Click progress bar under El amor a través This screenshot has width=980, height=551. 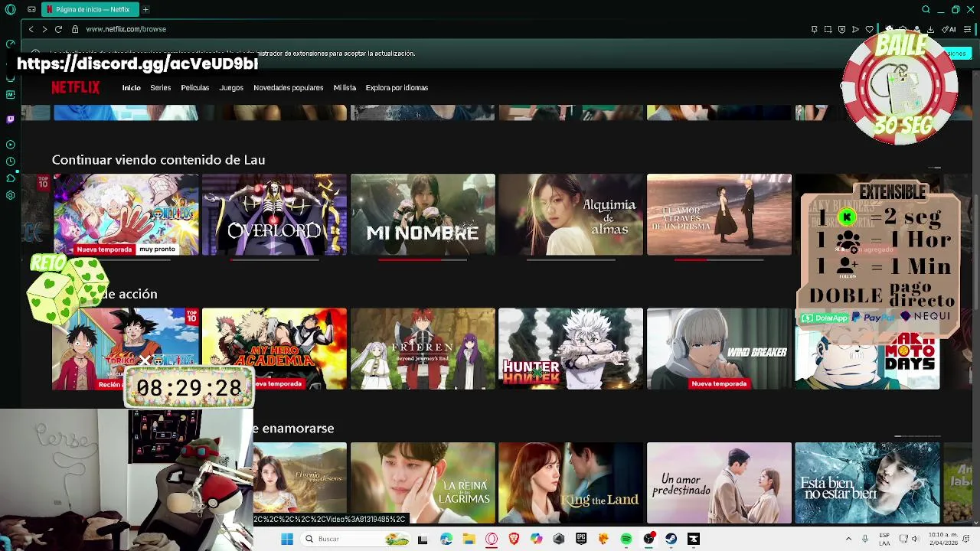pyautogui.click(x=719, y=259)
